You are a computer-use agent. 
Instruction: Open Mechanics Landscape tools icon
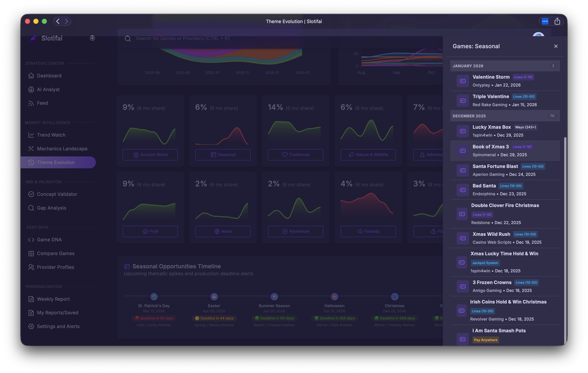point(31,149)
